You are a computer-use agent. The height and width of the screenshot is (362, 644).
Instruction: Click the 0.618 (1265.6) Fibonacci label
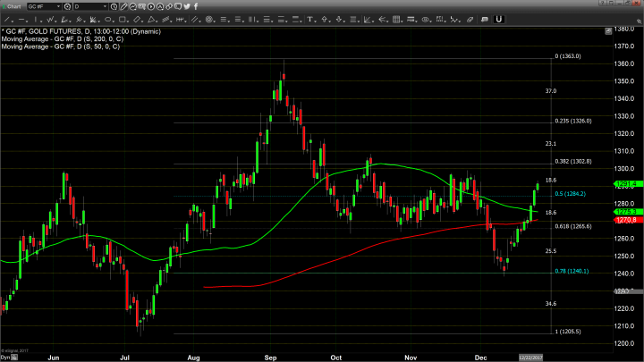(x=573, y=226)
